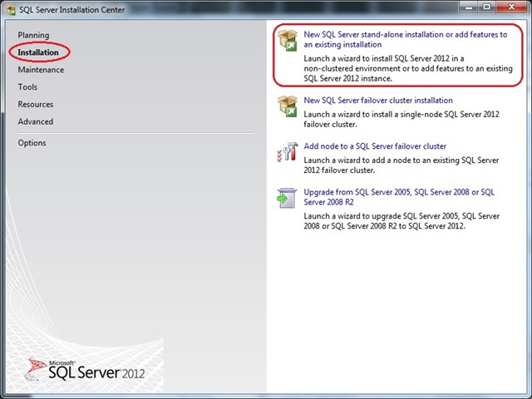This screenshot has height=399, width=532.
Task: Minimize the Installation Center window
Action: point(469,7)
